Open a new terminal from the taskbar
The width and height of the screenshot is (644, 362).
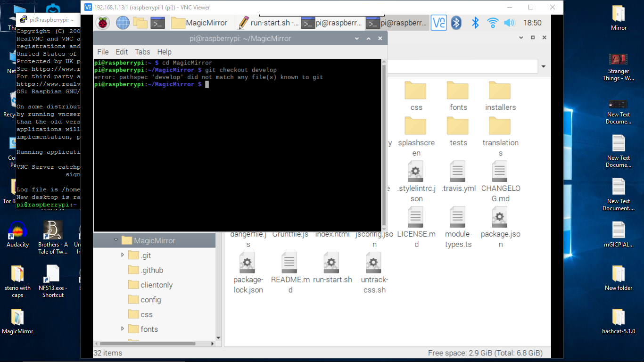(157, 22)
